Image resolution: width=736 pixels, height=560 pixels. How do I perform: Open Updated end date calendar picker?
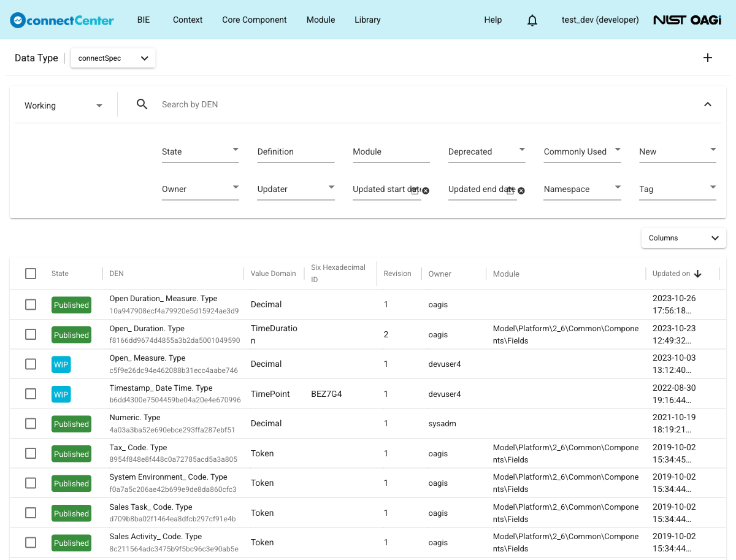[510, 191]
